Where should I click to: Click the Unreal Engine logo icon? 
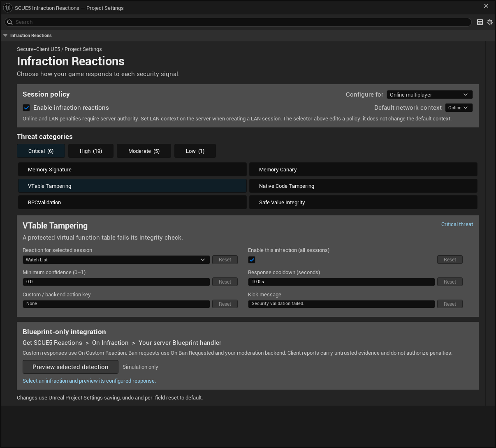7,8
